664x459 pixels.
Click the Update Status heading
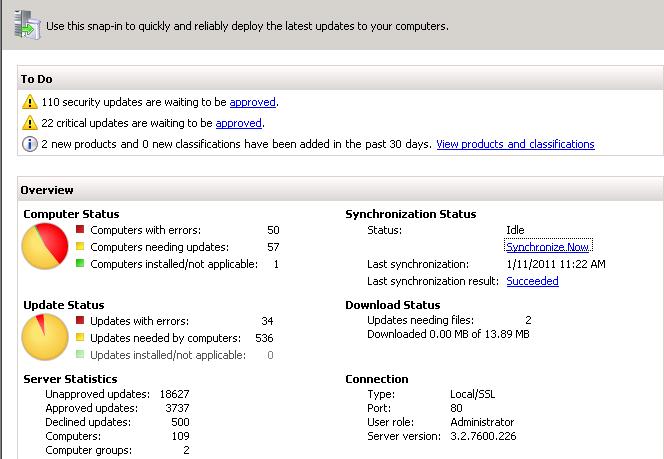[x=64, y=305]
